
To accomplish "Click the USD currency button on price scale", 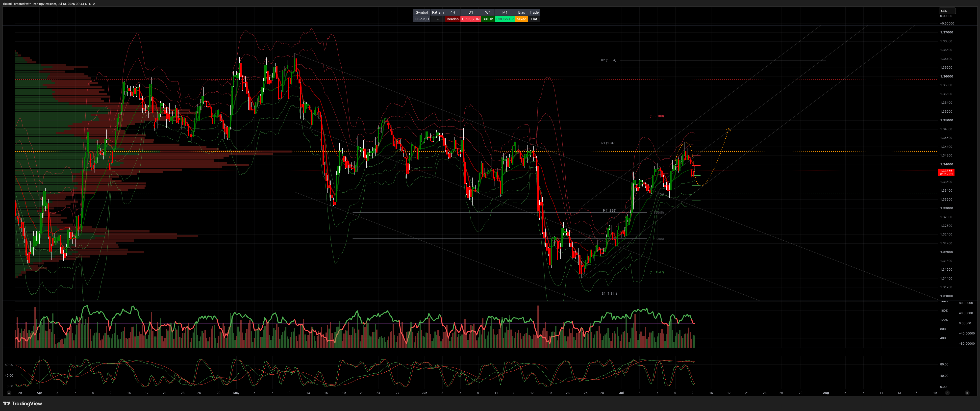I will tap(947, 11).
